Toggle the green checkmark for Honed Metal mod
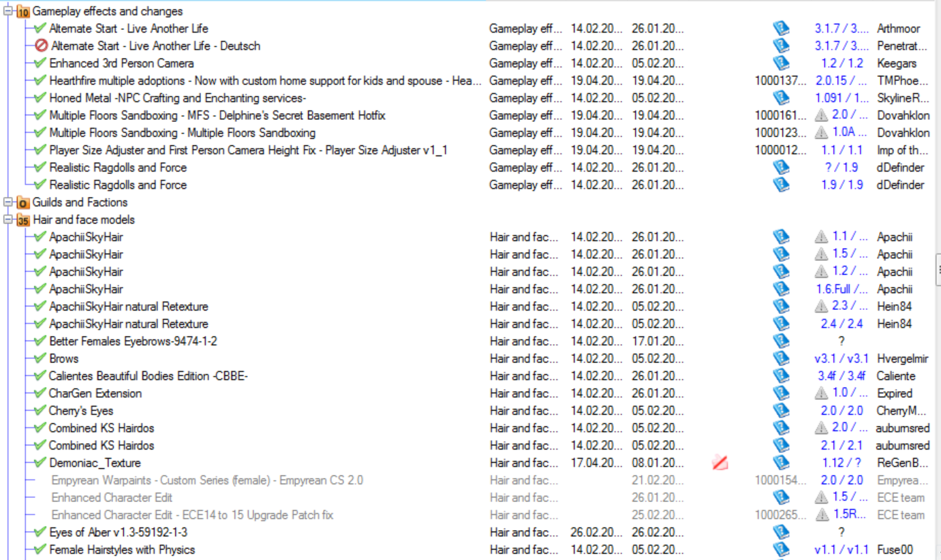 pyautogui.click(x=40, y=98)
